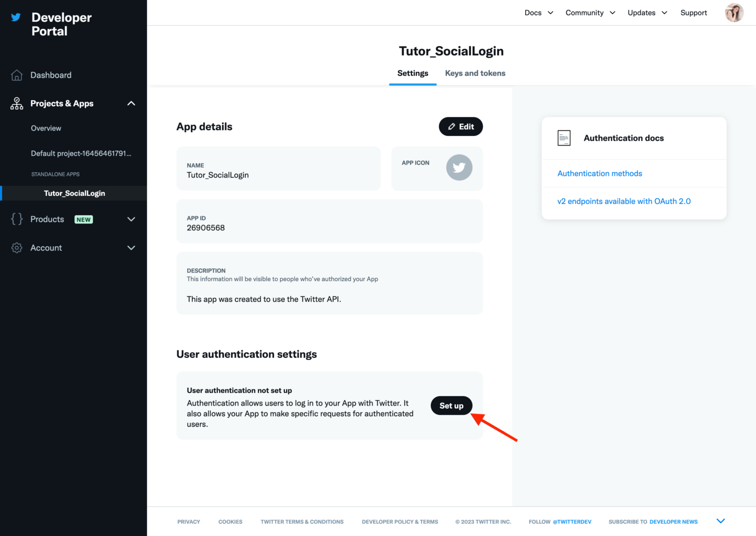Select the Settings tab

412,73
